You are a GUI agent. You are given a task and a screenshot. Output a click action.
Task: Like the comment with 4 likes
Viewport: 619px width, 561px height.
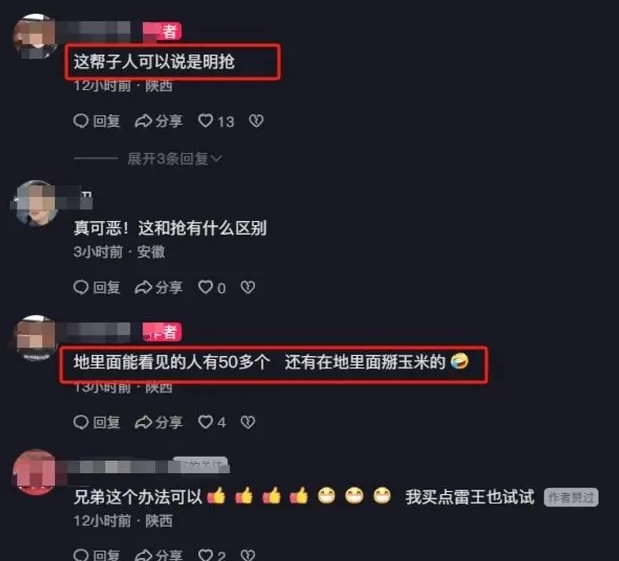click(212, 422)
